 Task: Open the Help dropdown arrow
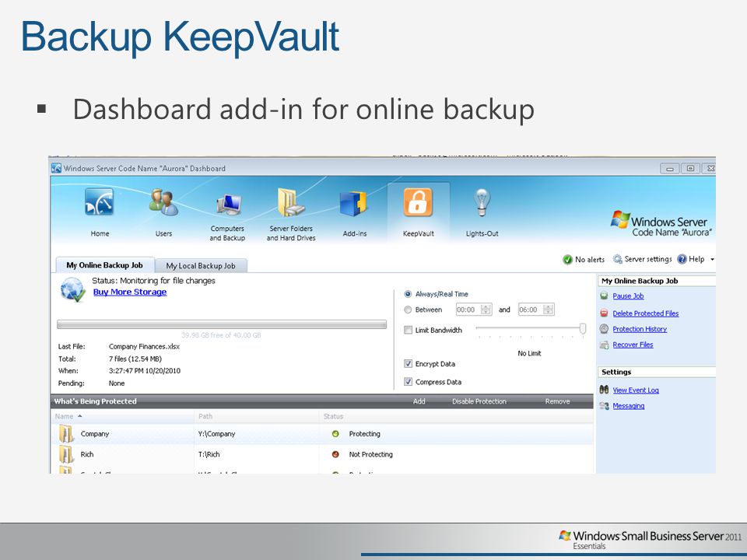[x=712, y=260]
